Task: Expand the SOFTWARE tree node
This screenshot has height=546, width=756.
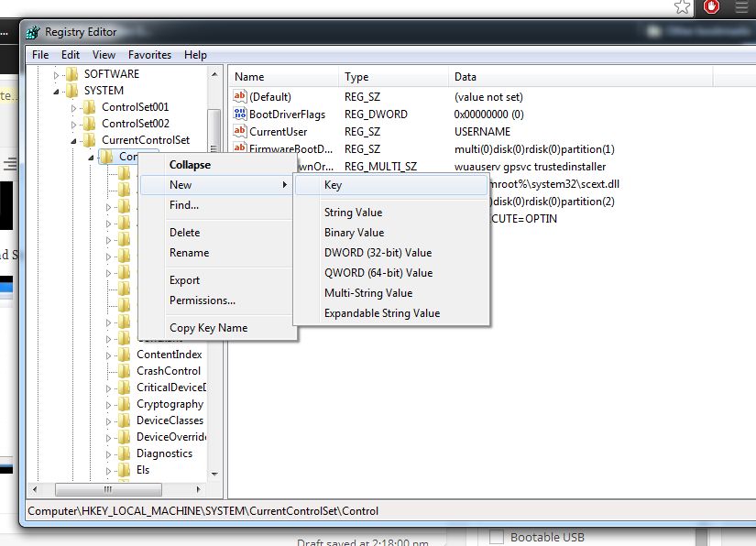Action: (56, 75)
